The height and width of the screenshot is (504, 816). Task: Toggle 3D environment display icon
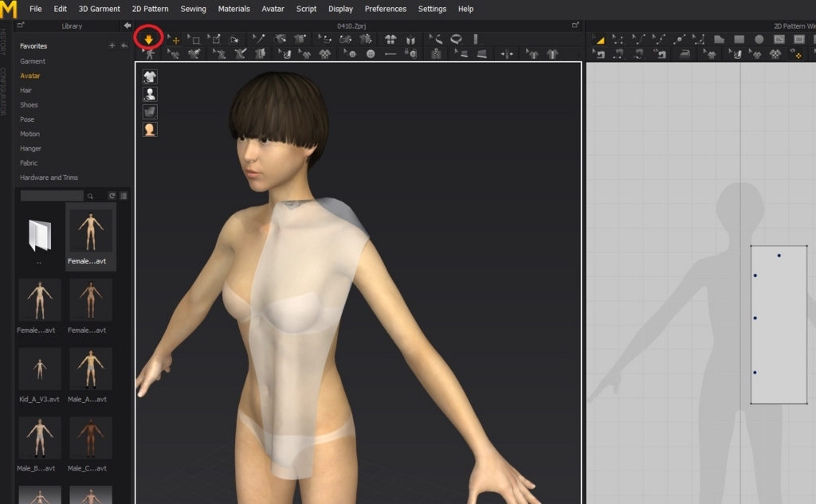pyautogui.click(x=150, y=111)
